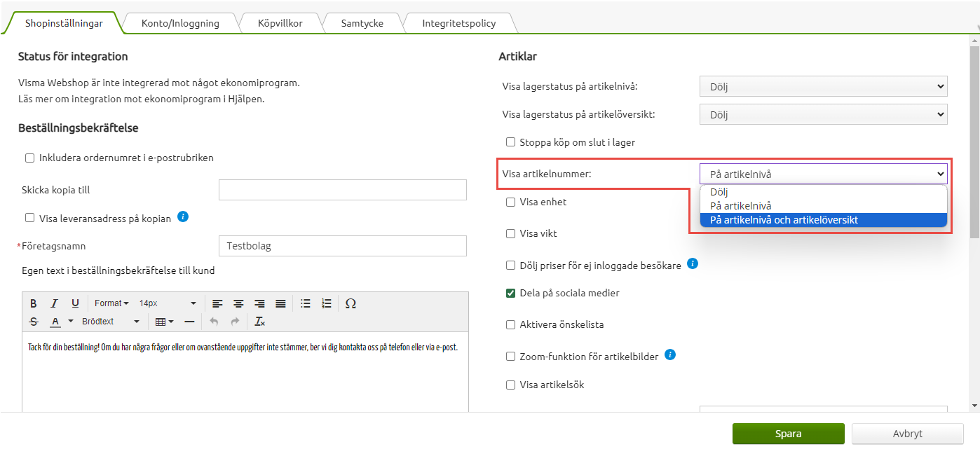Click the green Spara button

[788, 434]
